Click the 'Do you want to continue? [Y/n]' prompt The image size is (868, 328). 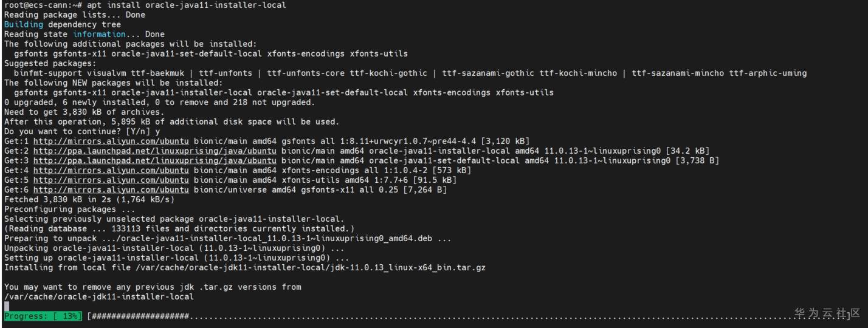point(77,131)
